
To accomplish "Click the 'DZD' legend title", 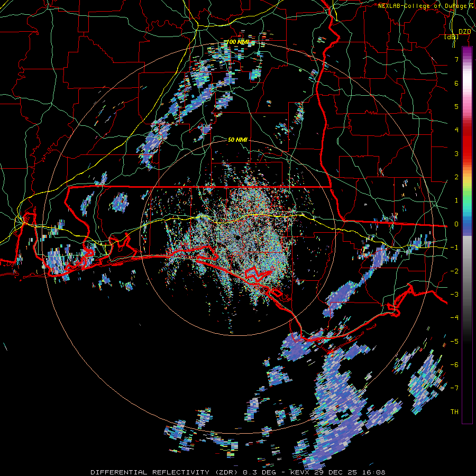I will (x=464, y=32).
